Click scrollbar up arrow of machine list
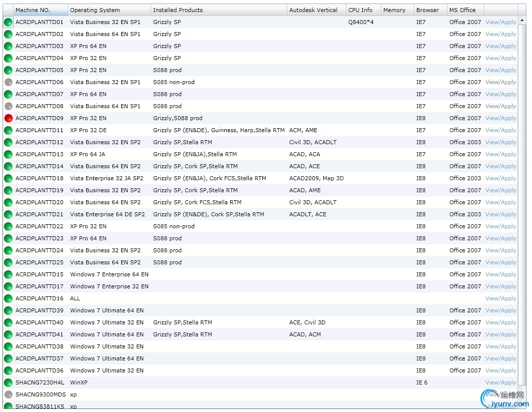Image resolution: width=532 pixels, height=412 pixels. tap(522, 21)
